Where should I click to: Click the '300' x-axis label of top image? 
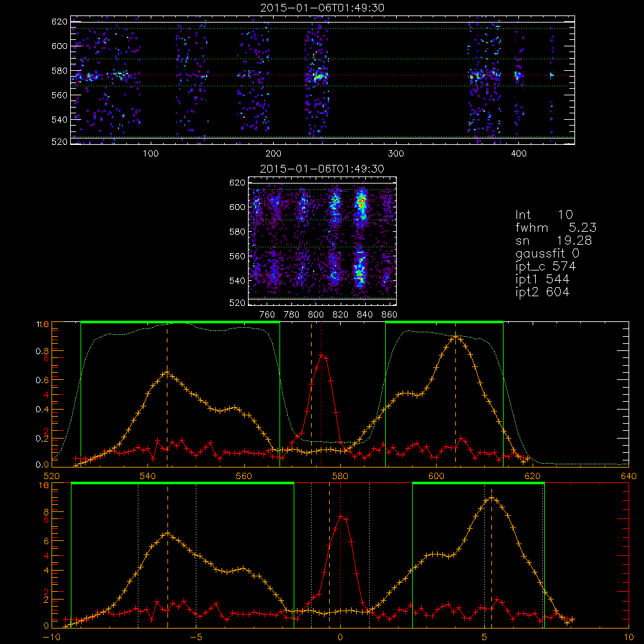click(396, 154)
